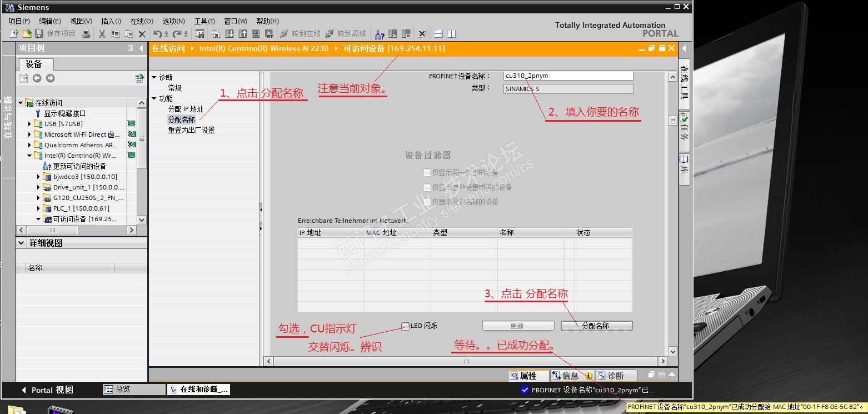Screen dimensions: 868x414
Task: Collapse the 详细视图 panel
Action: [x=21, y=243]
